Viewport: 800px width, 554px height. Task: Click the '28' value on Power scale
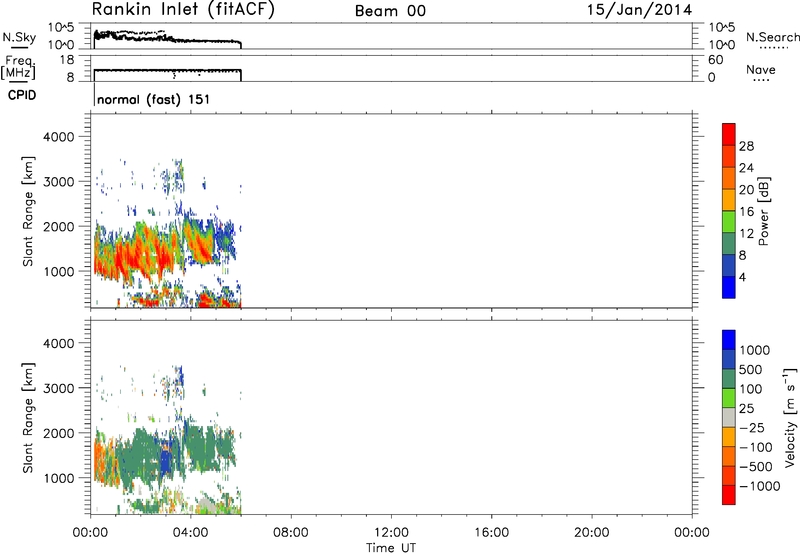coord(746,146)
